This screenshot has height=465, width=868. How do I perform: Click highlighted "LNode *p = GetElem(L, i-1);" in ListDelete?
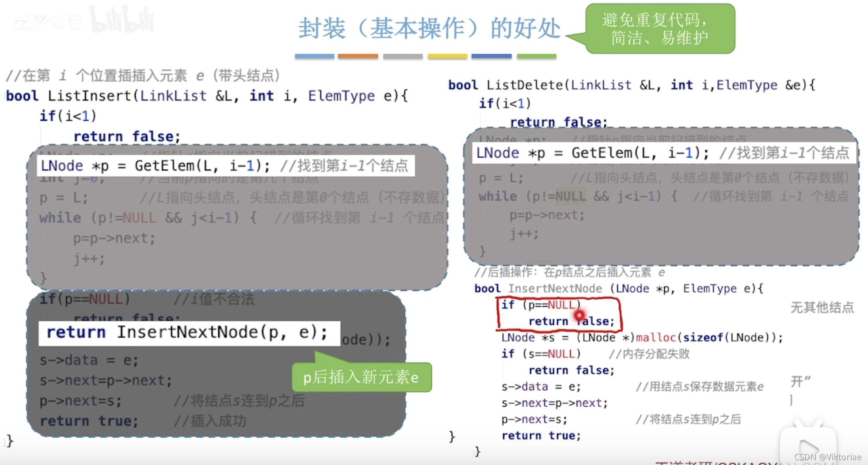click(593, 153)
